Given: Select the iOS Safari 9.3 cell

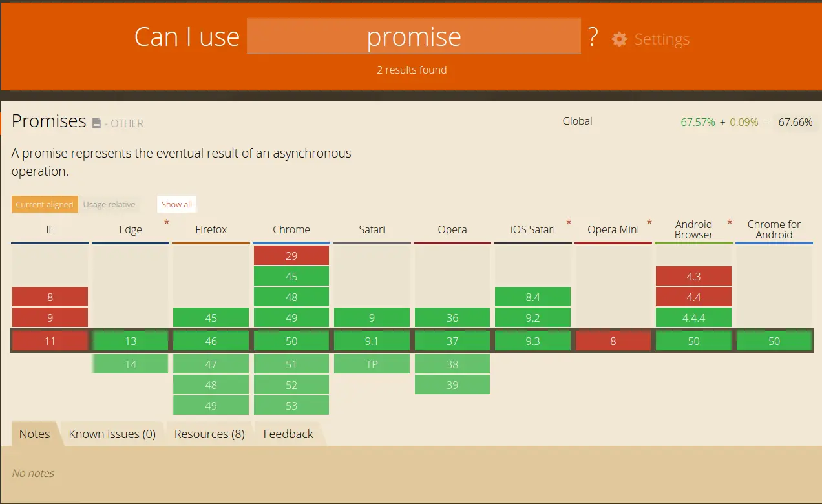Looking at the screenshot, I should point(533,341).
